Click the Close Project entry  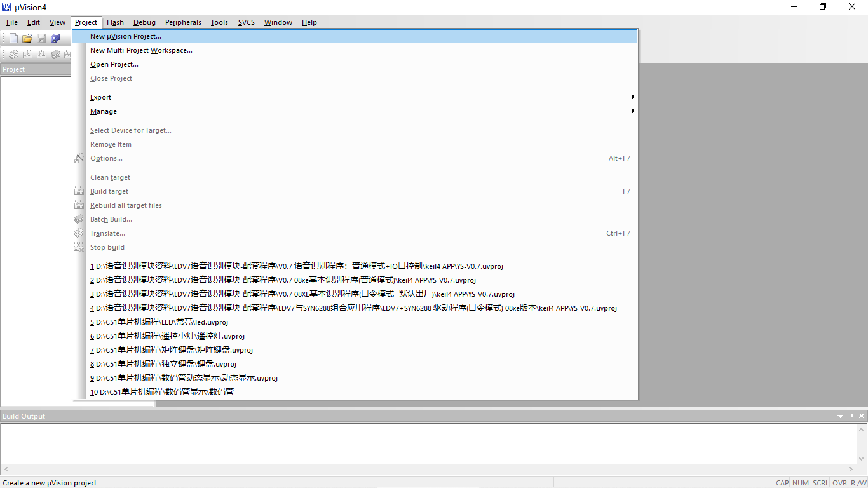(355, 78)
